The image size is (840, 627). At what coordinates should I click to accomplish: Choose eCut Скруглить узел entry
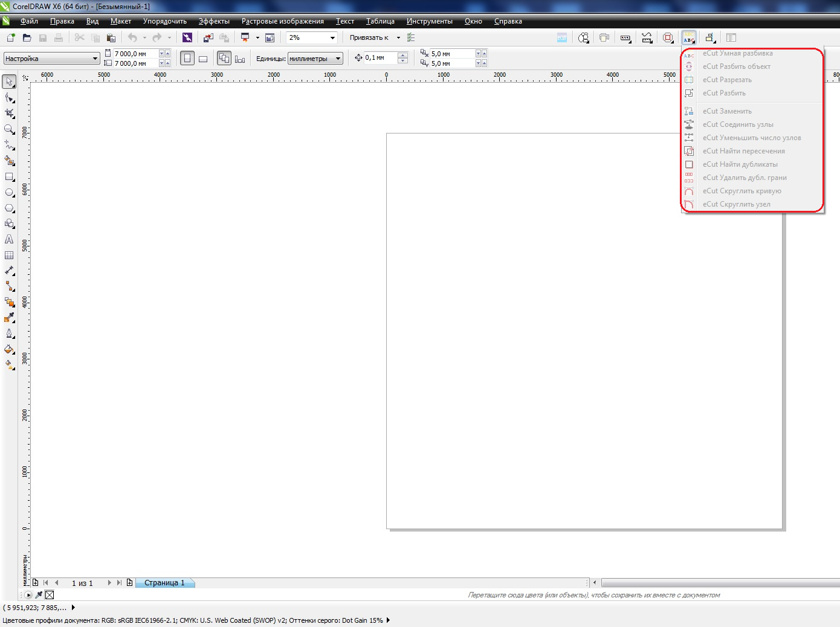[752, 204]
